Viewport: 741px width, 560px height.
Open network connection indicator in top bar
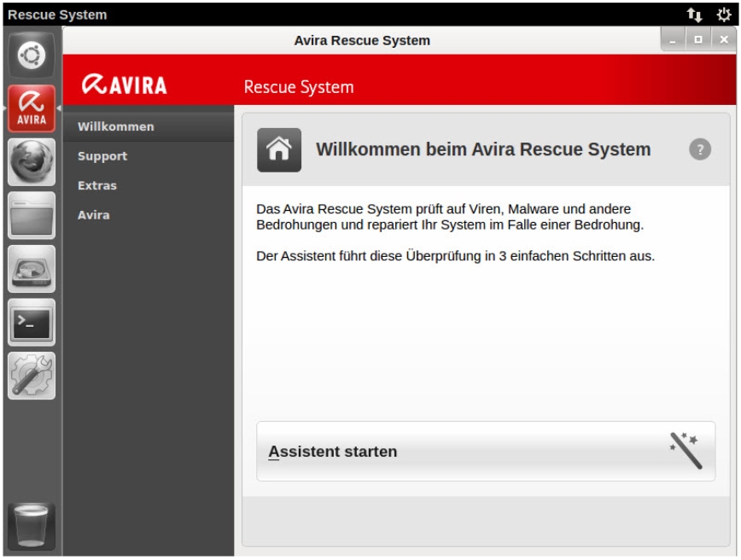point(693,15)
